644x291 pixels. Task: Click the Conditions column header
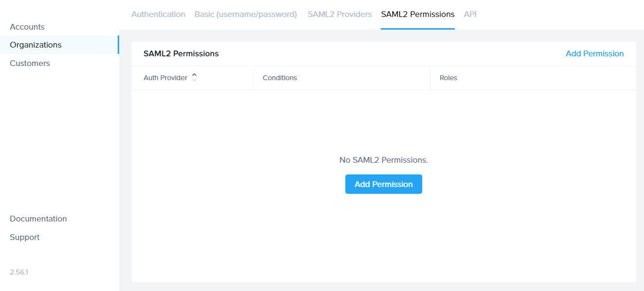tap(280, 78)
